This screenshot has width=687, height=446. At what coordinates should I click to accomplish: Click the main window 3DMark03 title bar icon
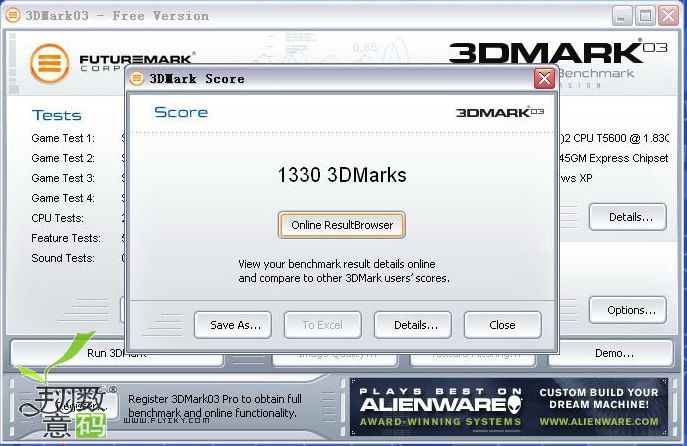click(13, 15)
